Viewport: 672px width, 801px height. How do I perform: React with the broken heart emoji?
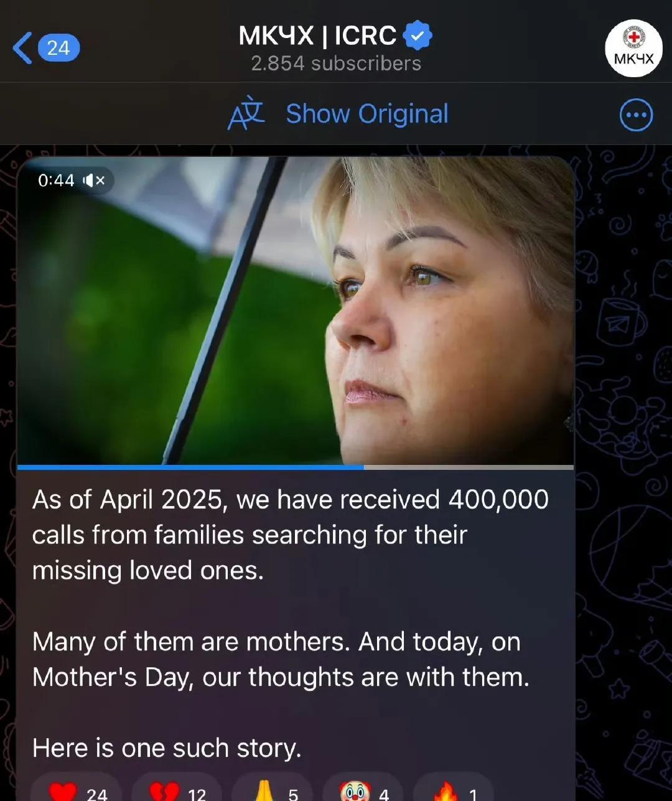(x=177, y=790)
